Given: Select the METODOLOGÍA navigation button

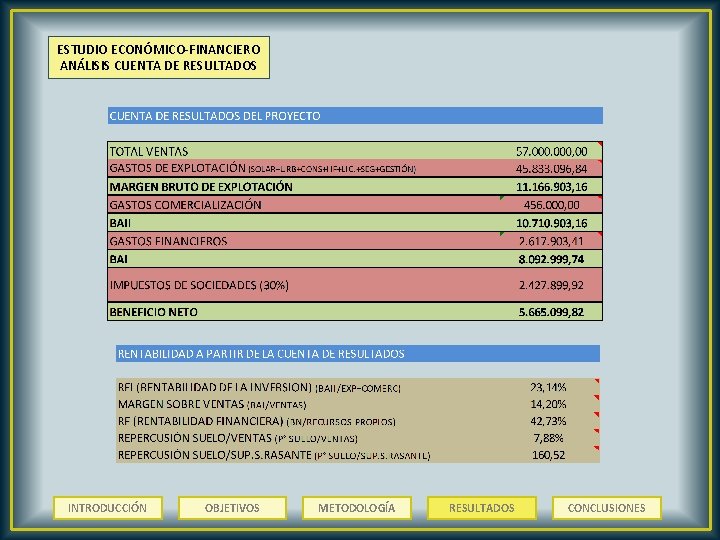Looking at the screenshot, I should pyautogui.click(x=357, y=508).
